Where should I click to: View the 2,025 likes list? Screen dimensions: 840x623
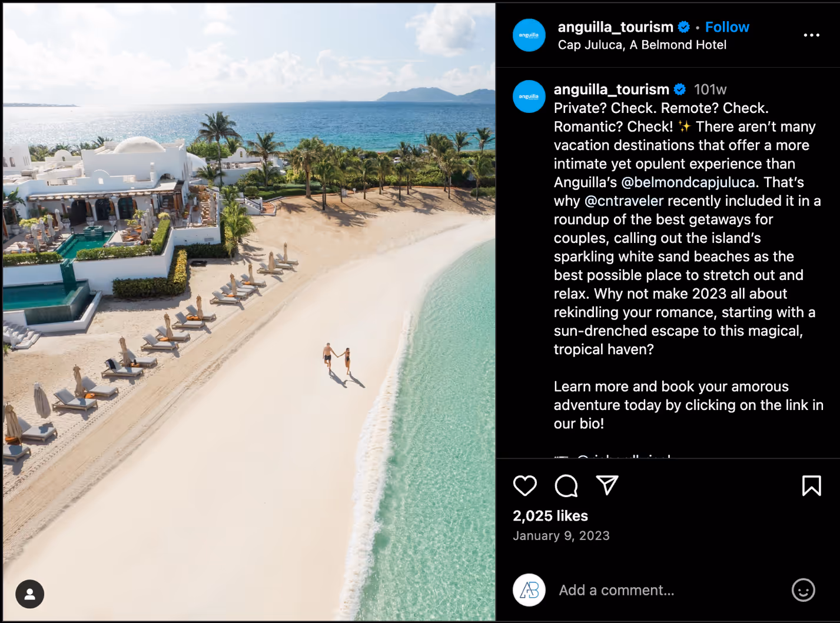click(550, 516)
